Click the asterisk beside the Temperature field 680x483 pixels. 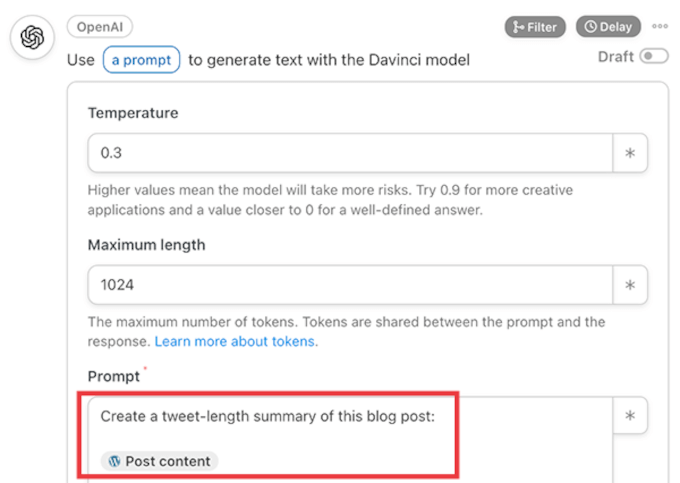pyautogui.click(x=630, y=154)
